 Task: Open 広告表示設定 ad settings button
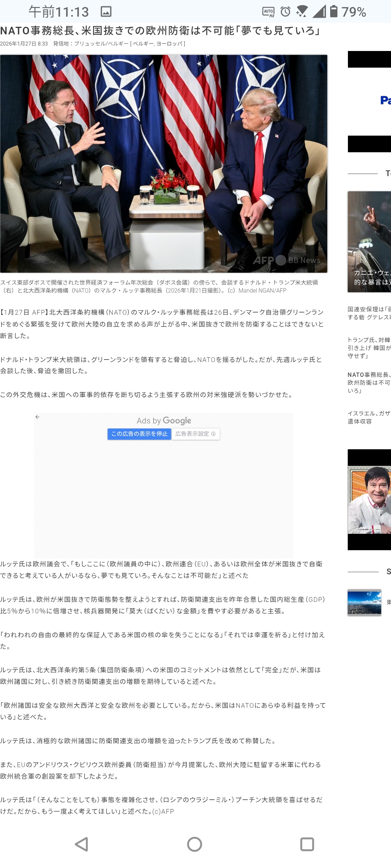click(x=195, y=434)
